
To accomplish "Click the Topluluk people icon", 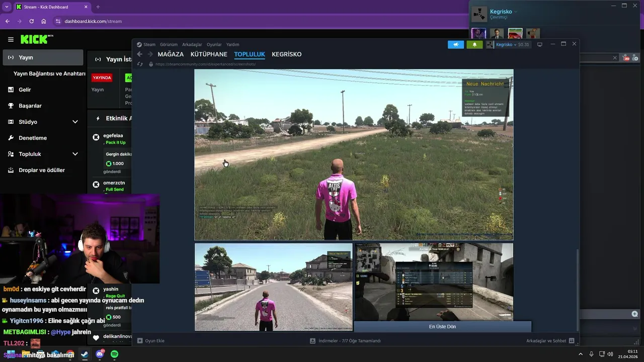I will (x=11, y=154).
